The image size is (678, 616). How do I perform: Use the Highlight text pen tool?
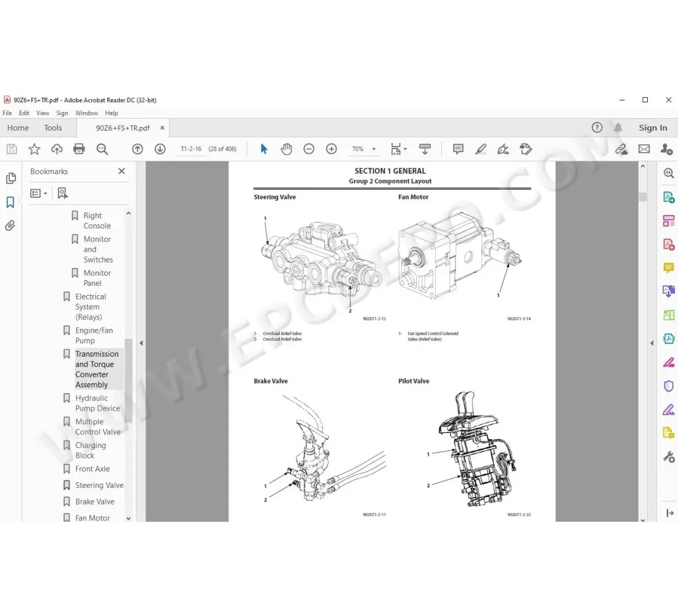[481, 148]
